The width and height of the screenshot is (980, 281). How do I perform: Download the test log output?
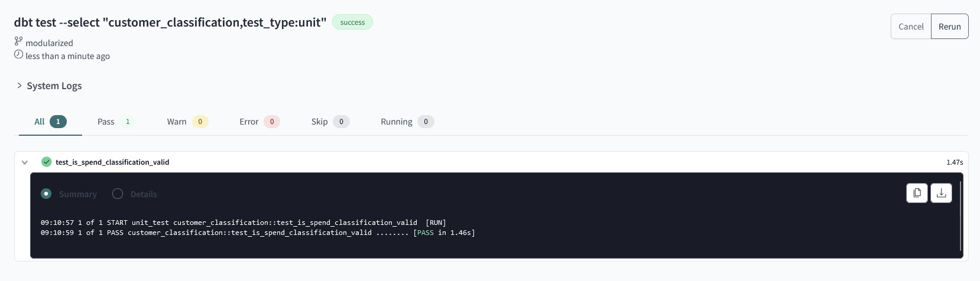coord(941,193)
